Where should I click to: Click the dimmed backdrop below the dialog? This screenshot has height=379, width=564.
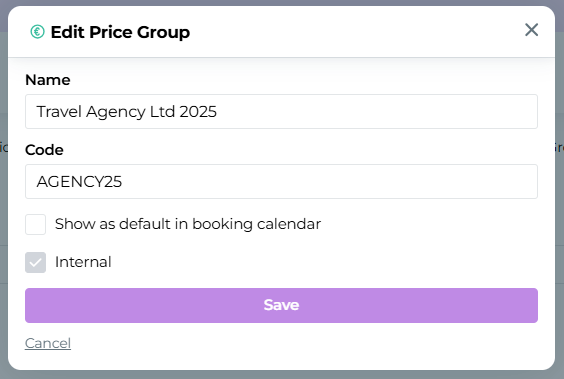pos(281,375)
